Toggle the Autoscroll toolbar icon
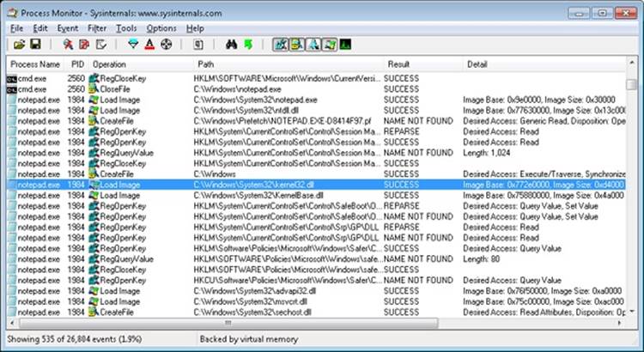 coord(84,45)
